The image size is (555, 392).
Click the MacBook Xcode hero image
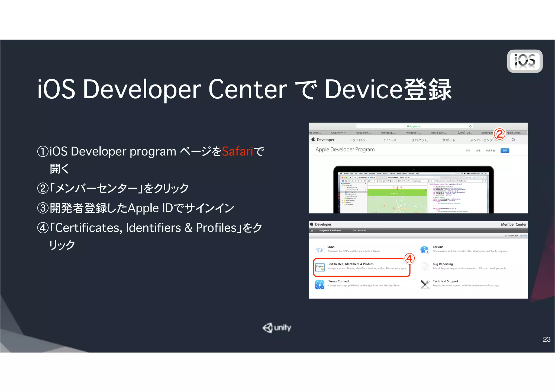414,190
